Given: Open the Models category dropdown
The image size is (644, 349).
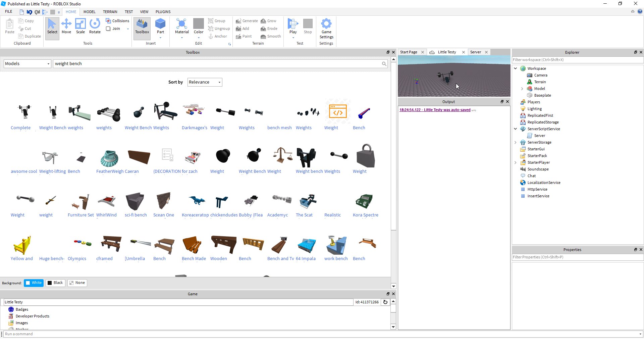Looking at the screenshot, I should (x=27, y=64).
